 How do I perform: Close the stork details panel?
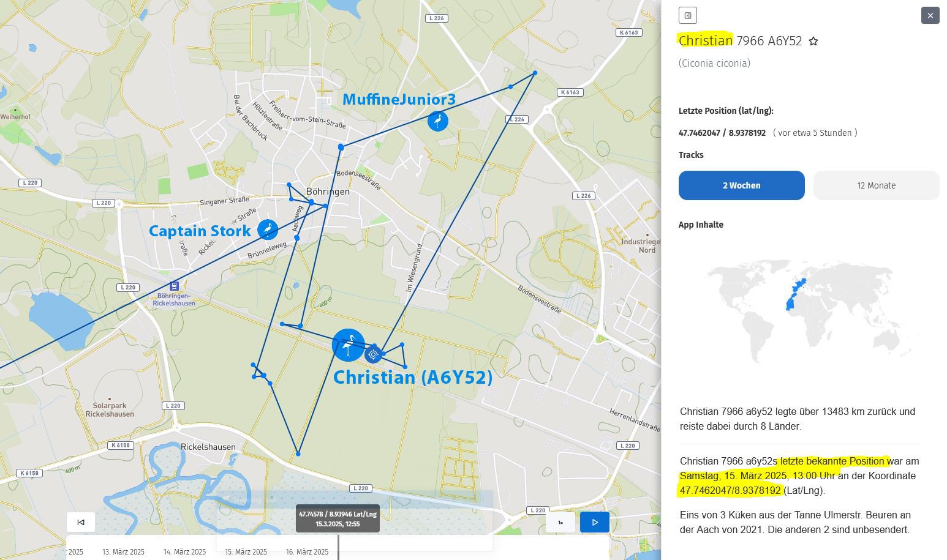pyautogui.click(x=930, y=15)
